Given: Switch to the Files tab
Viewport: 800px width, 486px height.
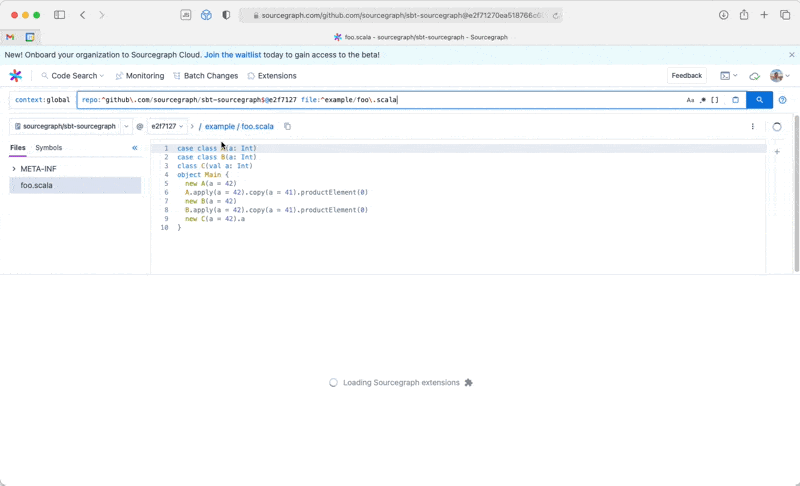Looking at the screenshot, I should [x=17, y=148].
